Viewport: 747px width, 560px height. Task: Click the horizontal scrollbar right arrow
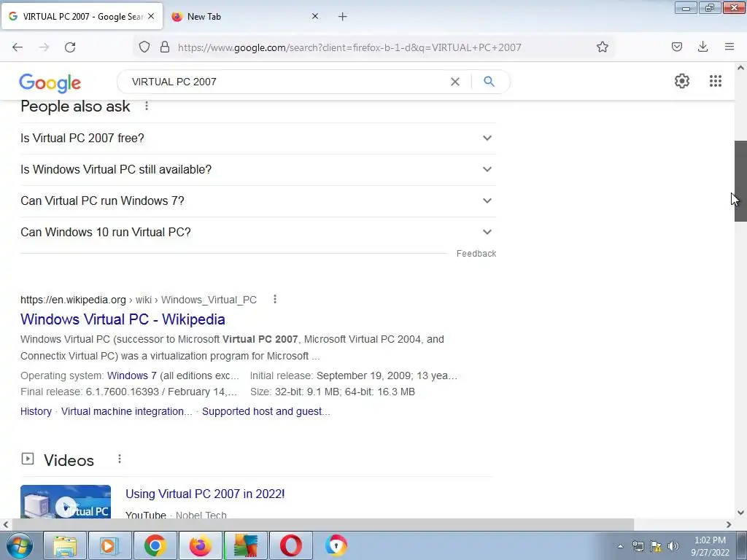pos(729,524)
